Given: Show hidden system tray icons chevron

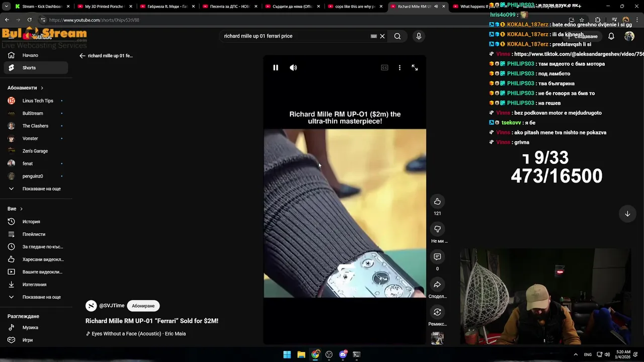Looking at the screenshot, I should (576, 354).
